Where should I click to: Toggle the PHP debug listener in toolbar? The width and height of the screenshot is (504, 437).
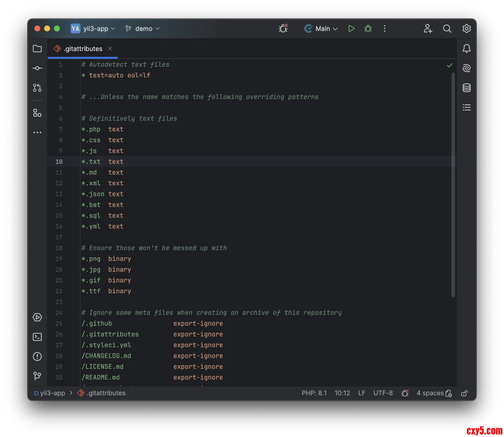click(283, 28)
